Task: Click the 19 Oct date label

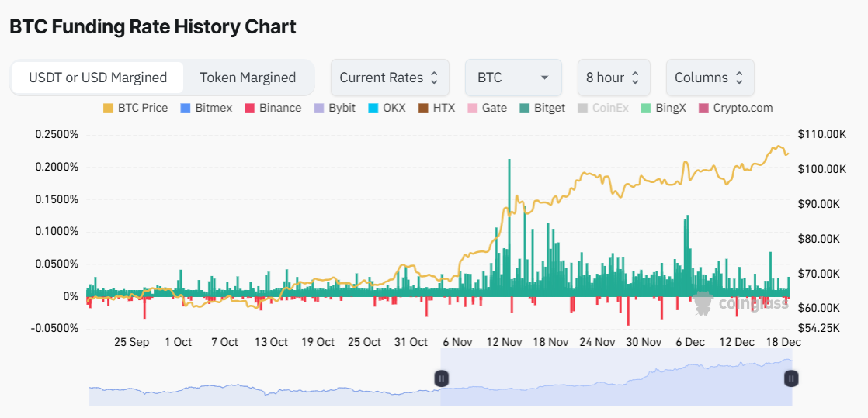Action: tap(318, 342)
